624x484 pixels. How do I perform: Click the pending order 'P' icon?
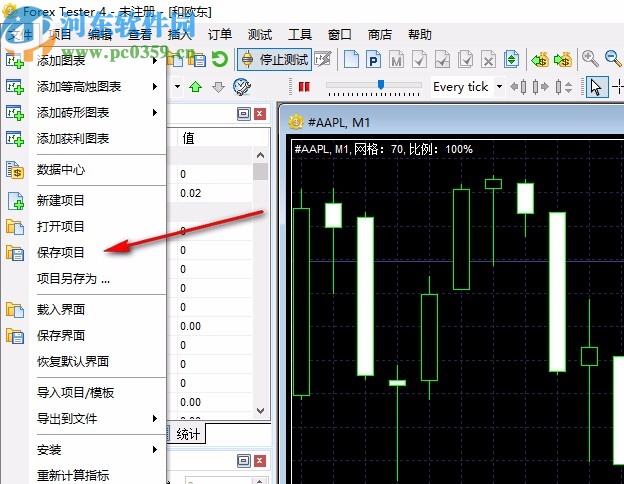pos(373,60)
